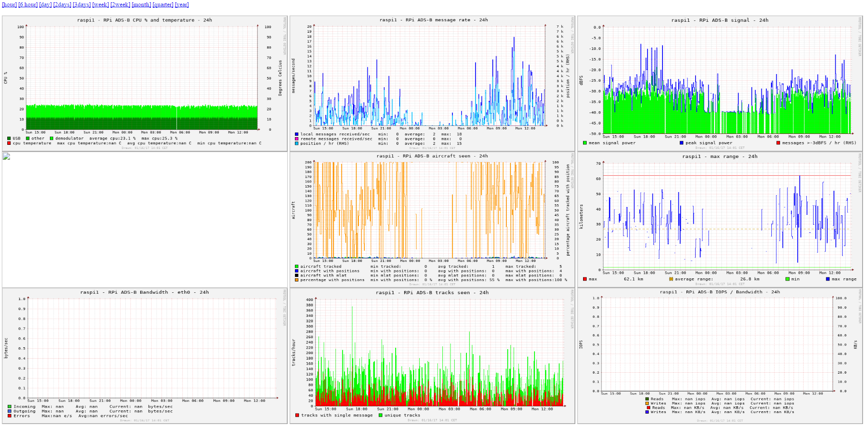This screenshot has height=429, width=868.
Task: Choose the [3days] time range link
Action: (82, 5)
